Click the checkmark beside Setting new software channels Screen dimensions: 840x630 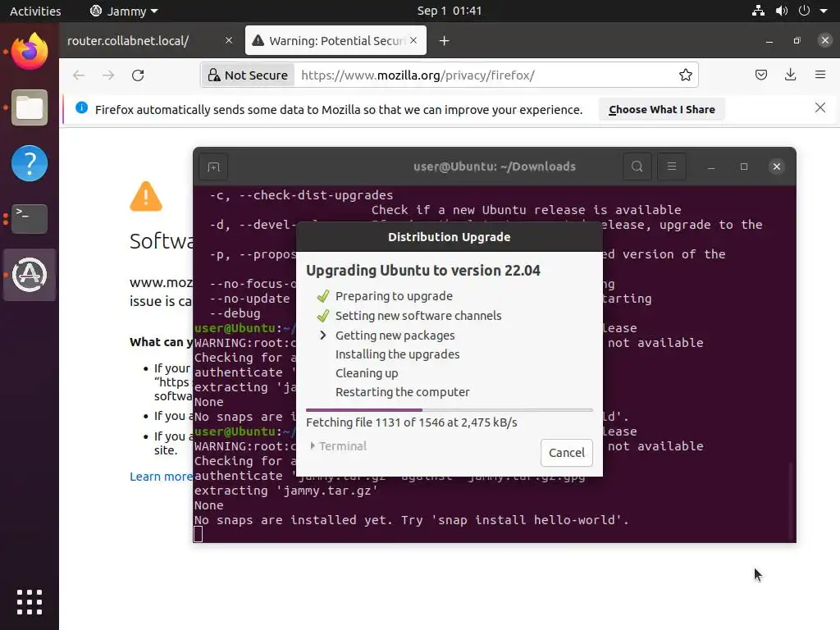[322, 316]
